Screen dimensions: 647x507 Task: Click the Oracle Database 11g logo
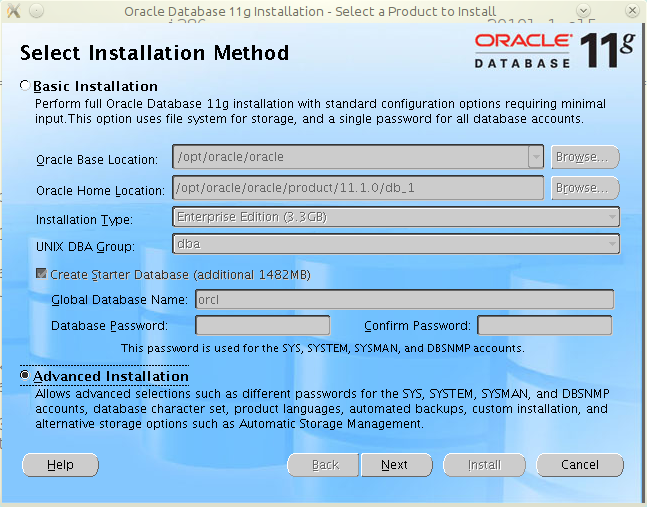coord(554,50)
